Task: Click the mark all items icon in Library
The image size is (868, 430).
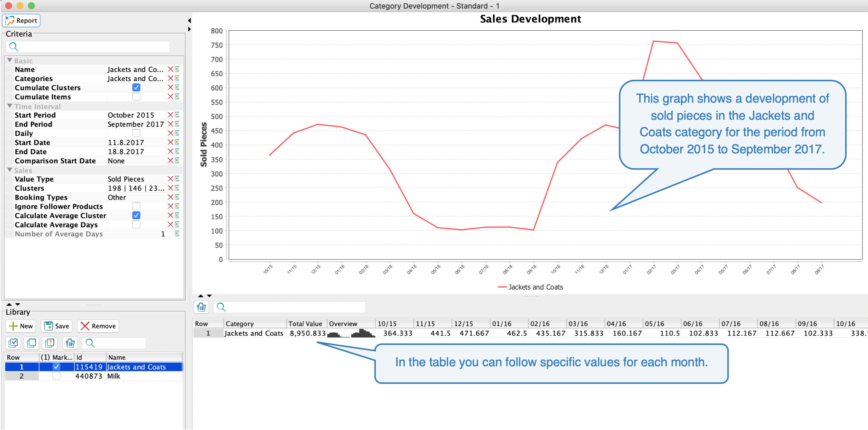Action: coord(13,343)
